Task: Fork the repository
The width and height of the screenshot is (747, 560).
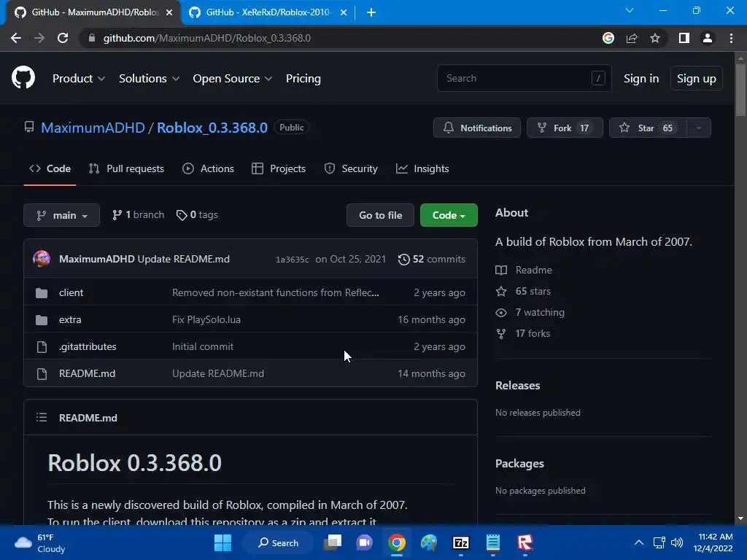Action: pos(565,128)
